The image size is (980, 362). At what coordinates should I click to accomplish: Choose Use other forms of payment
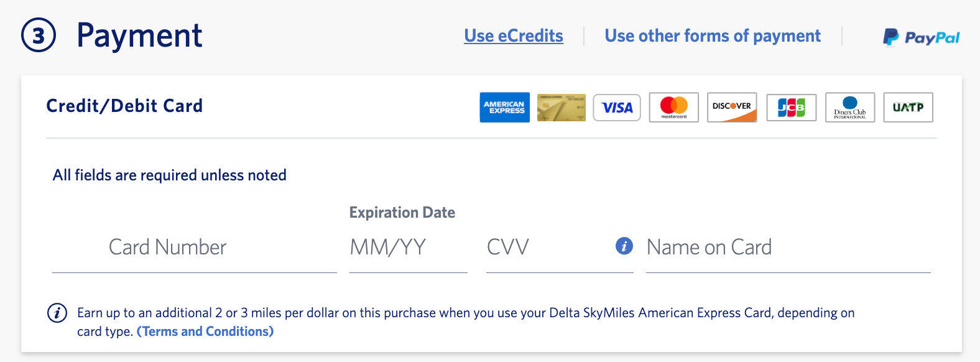click(x=713, y=36)
